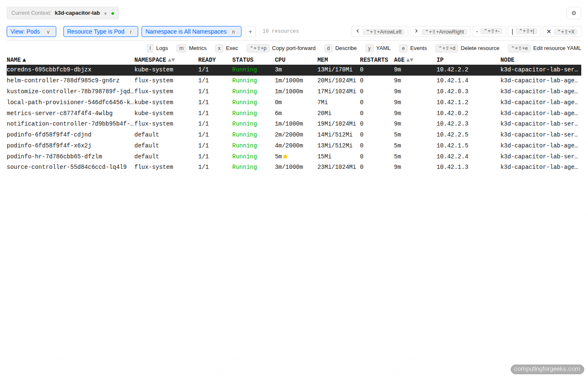Click the CPU value 4m/2000m
Viewport: 588px width, 378px height.
coord(289,146)
